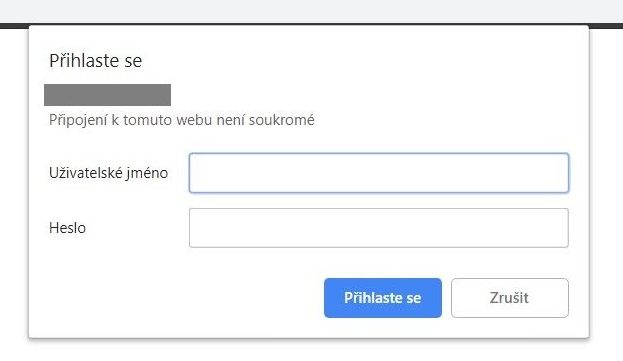This screenshot has height=361, width=623.
Task: Cancel the dialog using Zrušit
Action: [510, 298]
